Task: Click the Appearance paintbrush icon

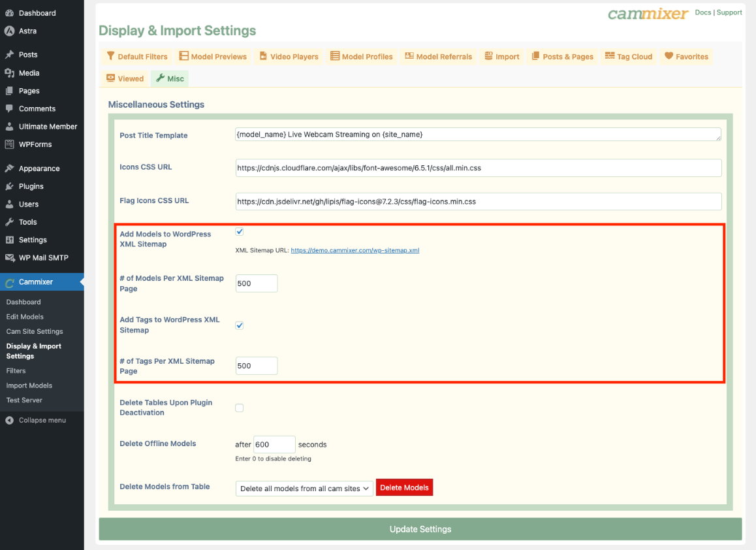Action: (x=9, y=169)
